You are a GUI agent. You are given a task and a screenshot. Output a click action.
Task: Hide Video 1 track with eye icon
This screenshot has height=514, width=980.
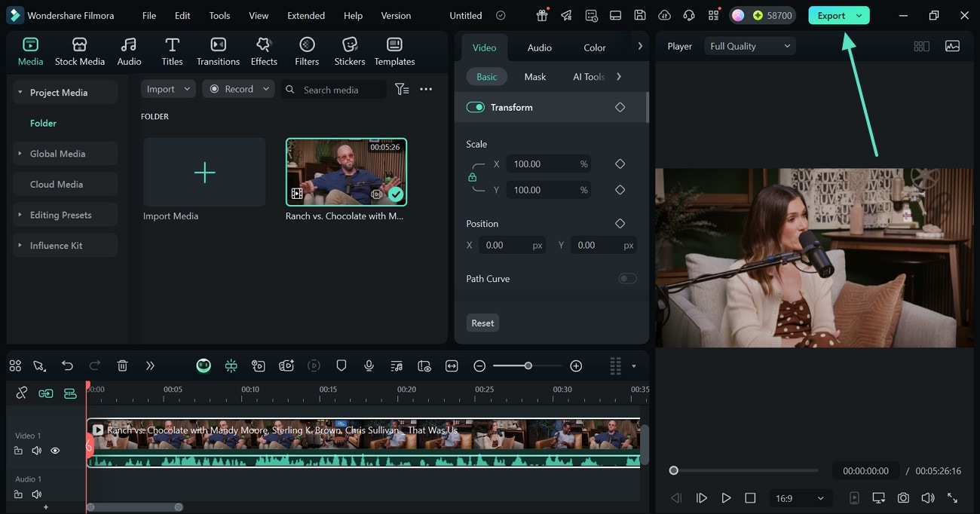tap(55, 451)
